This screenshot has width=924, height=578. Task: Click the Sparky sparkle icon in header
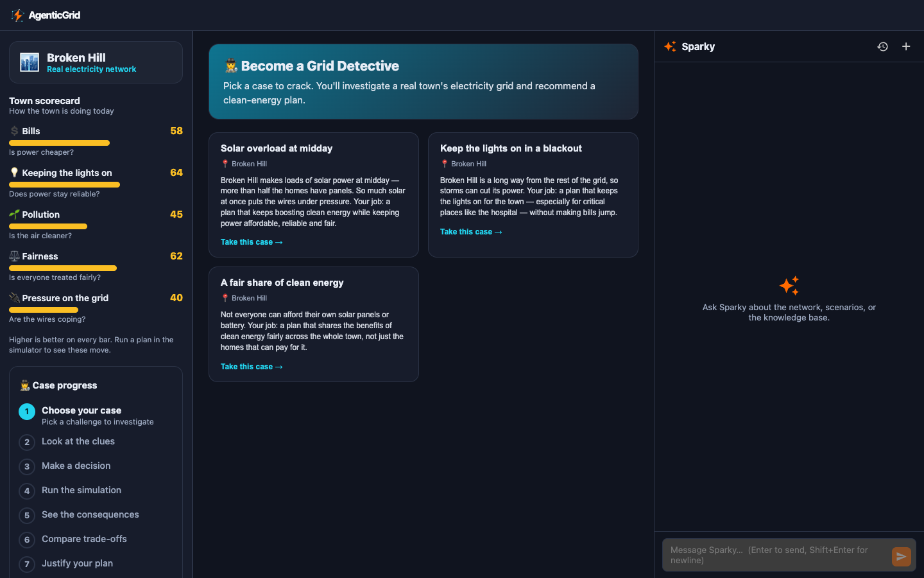click(670, 46)
